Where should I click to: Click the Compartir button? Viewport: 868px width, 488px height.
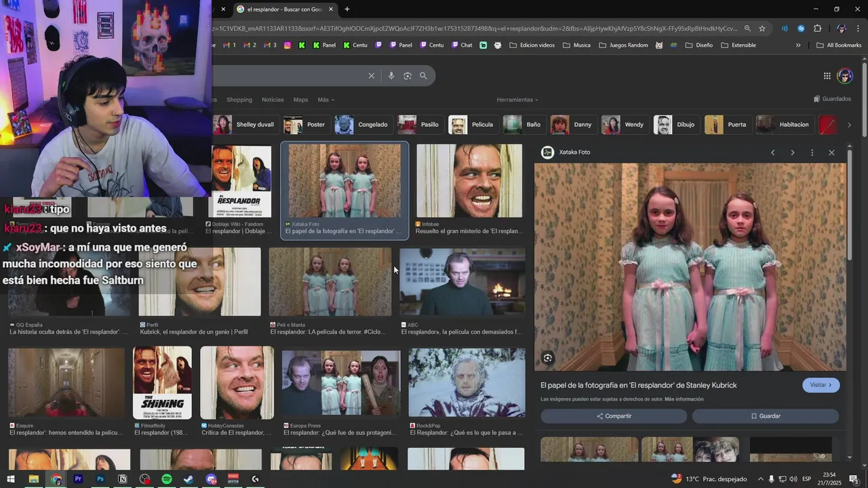(614, 416)
